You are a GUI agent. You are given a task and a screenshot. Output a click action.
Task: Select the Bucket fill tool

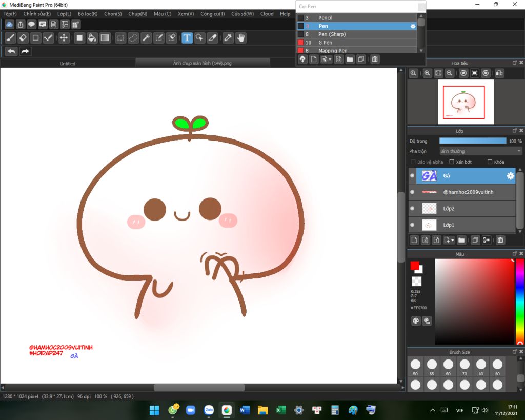[92, 38]
